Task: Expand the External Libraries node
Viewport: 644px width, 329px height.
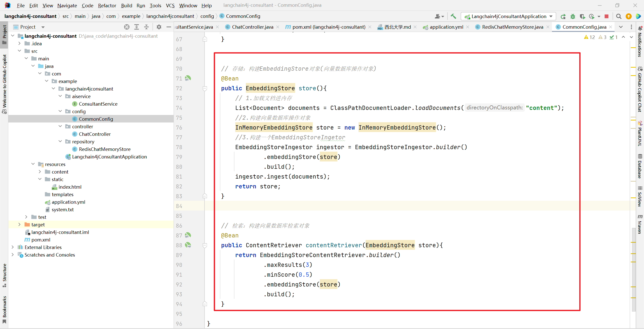Action: (x=13, y=247)
